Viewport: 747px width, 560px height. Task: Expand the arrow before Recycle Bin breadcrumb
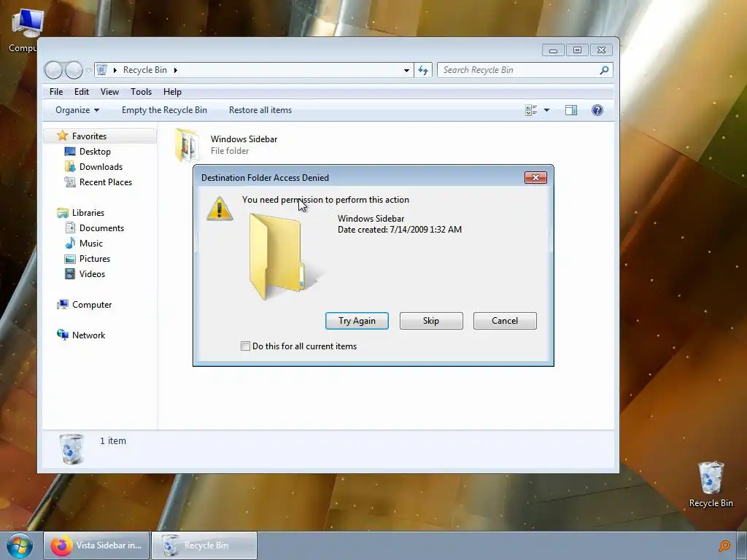[x=115, y=71]
